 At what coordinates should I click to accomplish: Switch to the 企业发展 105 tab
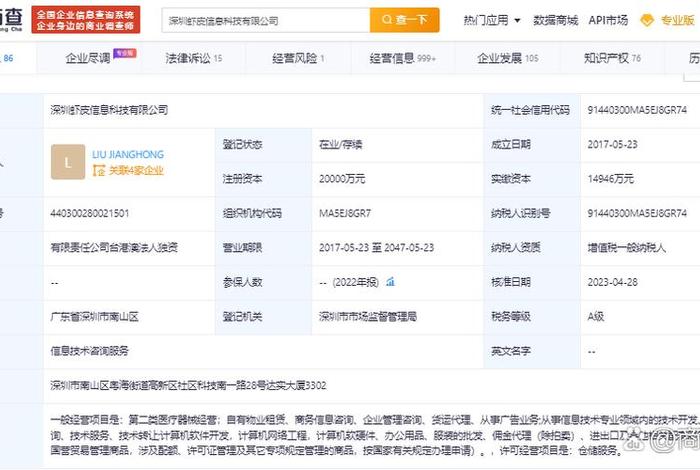508,58
